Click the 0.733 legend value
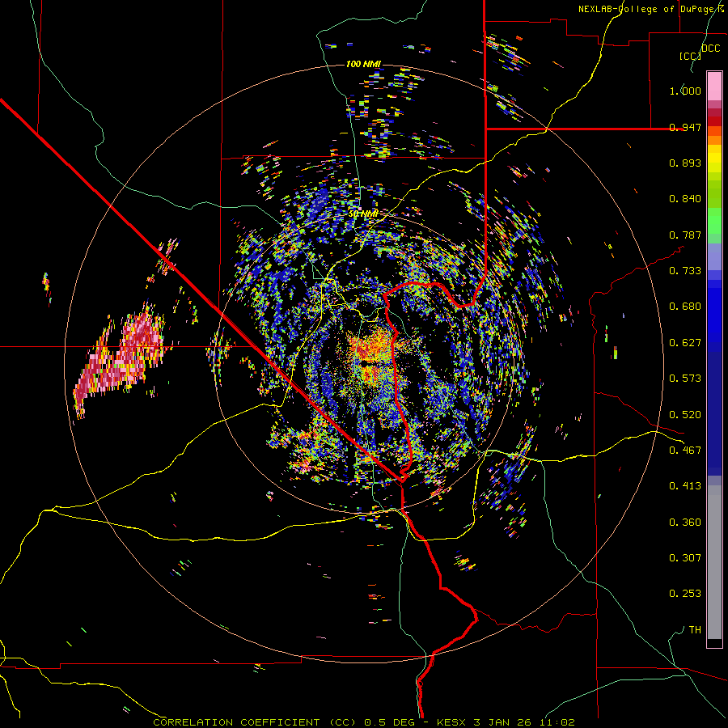This screenshot has height=728, width=728. (685, 271)
